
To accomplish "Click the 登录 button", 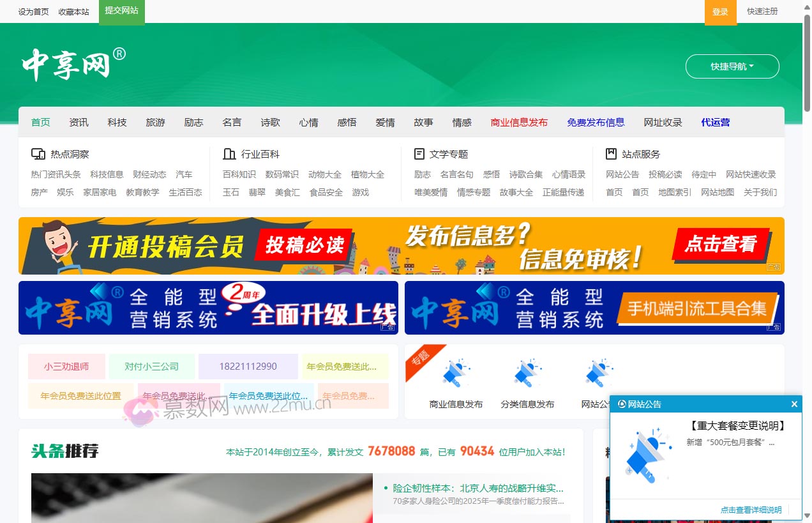I will pyautogui.click(x=721, y=11).
